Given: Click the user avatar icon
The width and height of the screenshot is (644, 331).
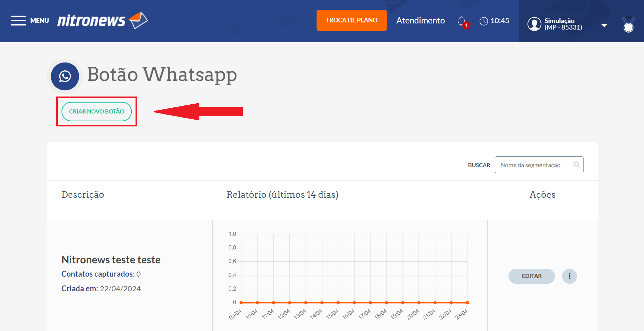Looking at the screenshot, I should [534, 24].
